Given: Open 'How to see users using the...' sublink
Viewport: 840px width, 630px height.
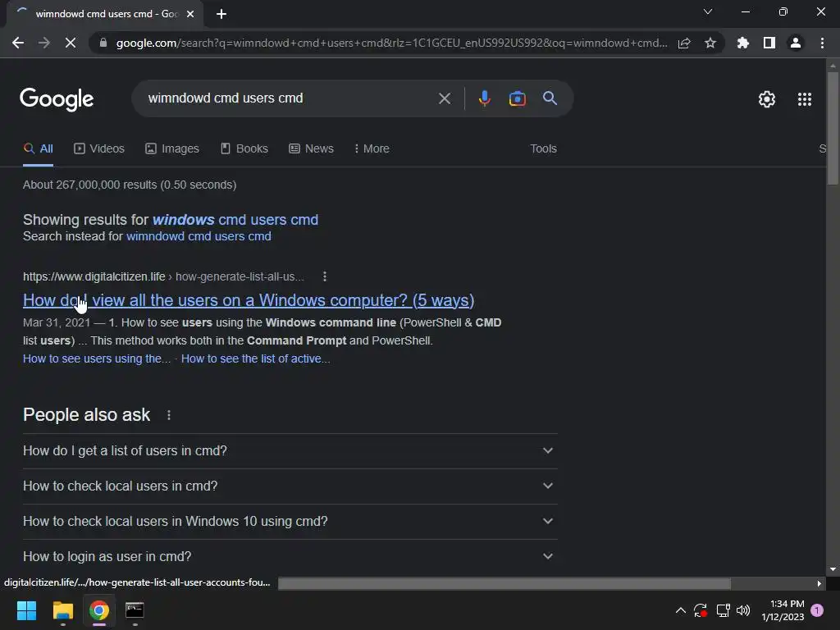Looking at the screenshot, I should 97,359.
